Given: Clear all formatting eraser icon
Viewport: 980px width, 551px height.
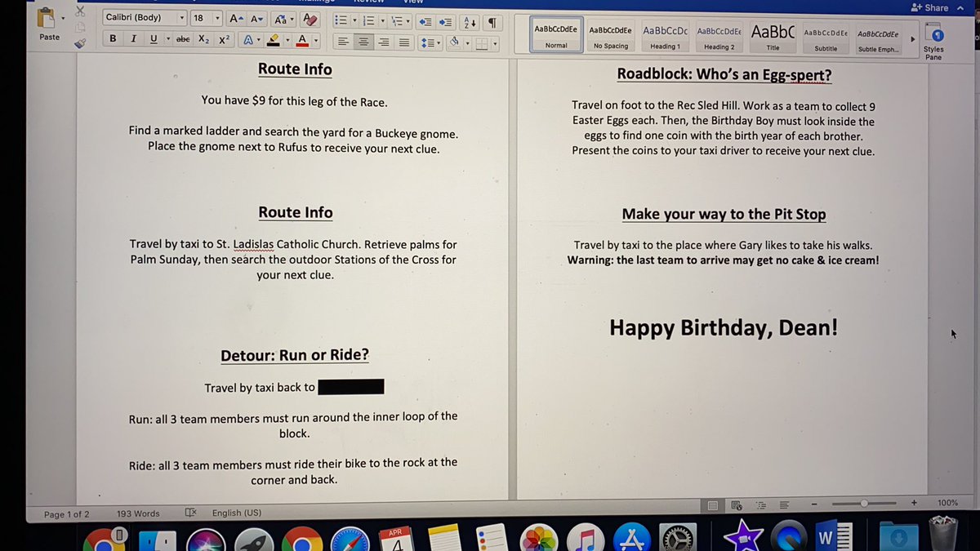Looking at the screenshot, I should coord(310,18).
